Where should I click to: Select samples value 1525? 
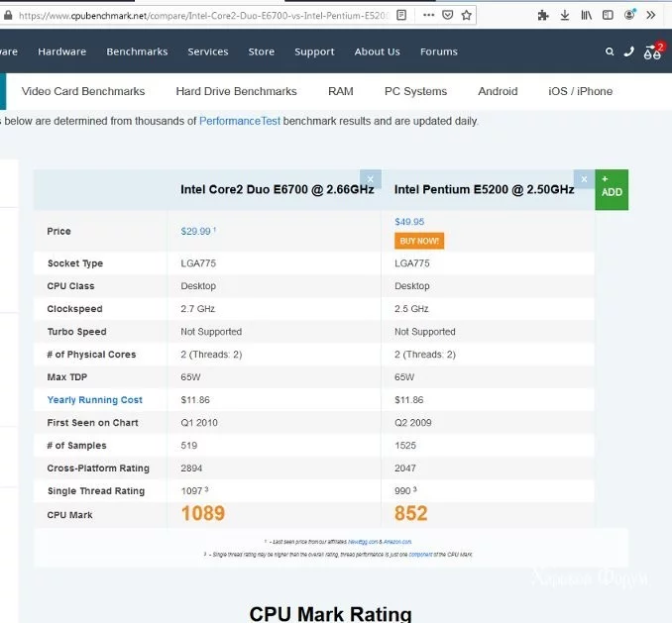405,446
